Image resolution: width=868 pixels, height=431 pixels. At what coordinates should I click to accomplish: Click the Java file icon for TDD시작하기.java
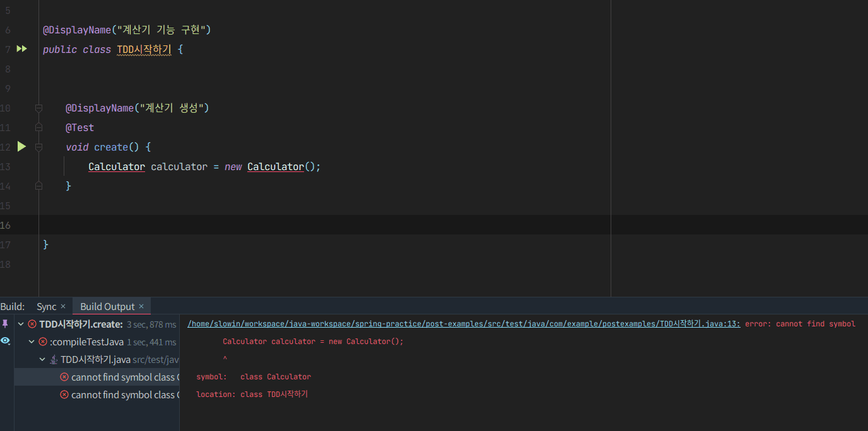[54, 360]
